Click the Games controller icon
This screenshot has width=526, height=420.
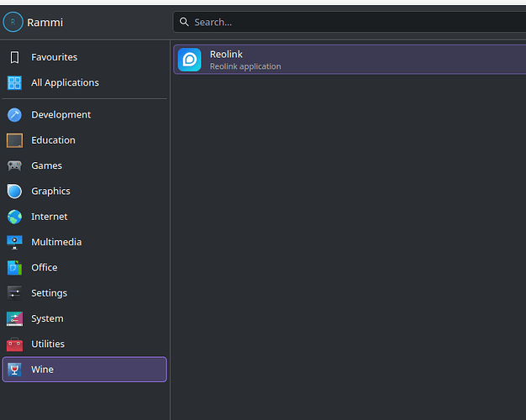point(14,165)
